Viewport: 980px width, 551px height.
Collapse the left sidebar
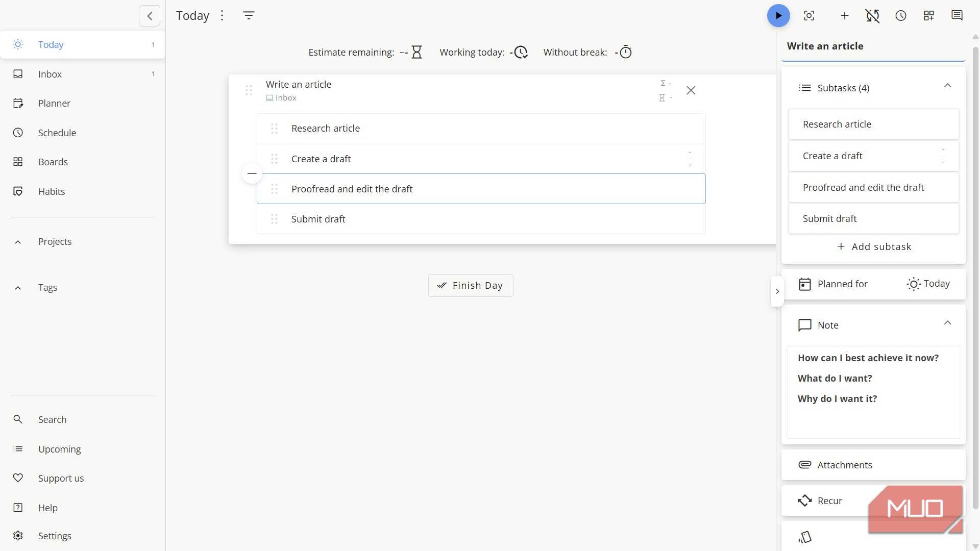[150, 16]
